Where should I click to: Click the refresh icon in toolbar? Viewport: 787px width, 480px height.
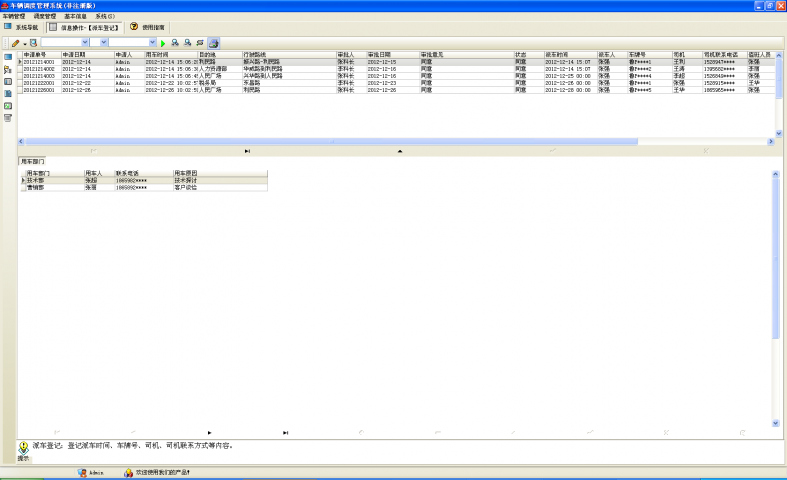pyautogui.click(x=199, y=44)
